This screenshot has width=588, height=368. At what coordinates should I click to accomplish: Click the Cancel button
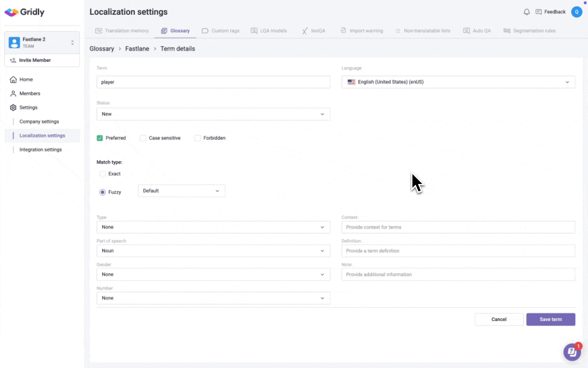[x=499, y=319]
